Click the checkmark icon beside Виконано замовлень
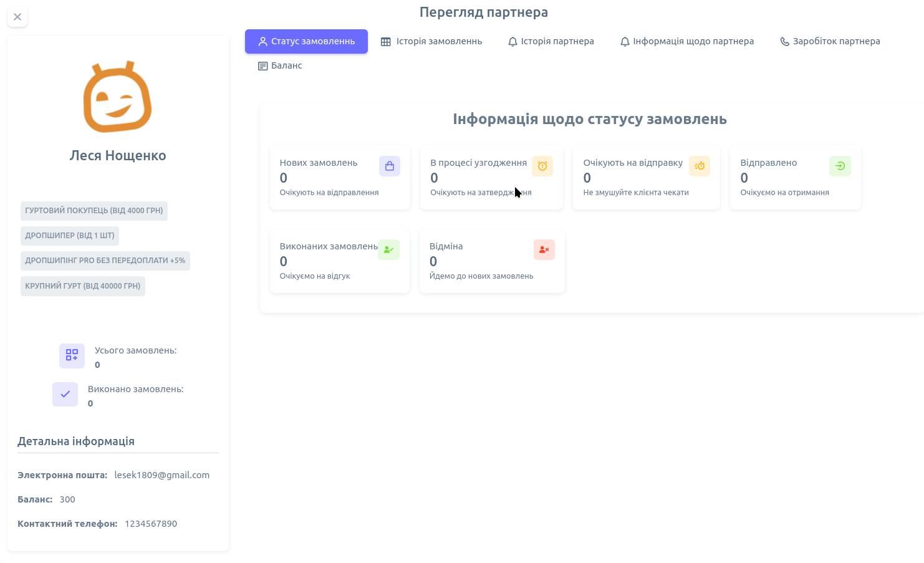The image size is (924, 563). (65, 394)
